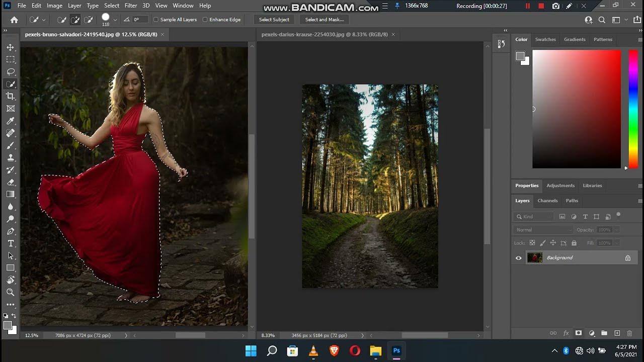Toggle the layer filter on/off switch
The image size is (644, 362).
(x=618, y=215)
